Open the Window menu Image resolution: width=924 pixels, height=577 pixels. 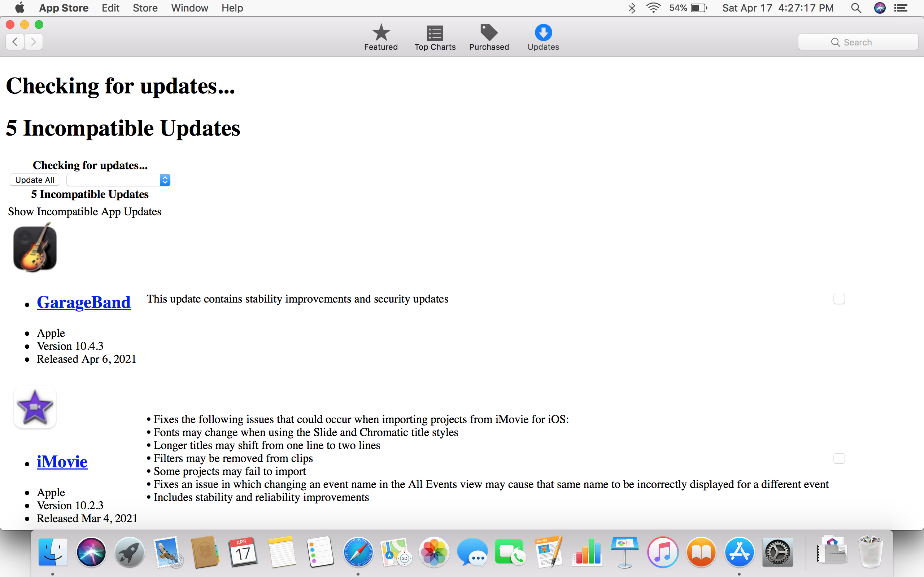click(x=189, y=8)
